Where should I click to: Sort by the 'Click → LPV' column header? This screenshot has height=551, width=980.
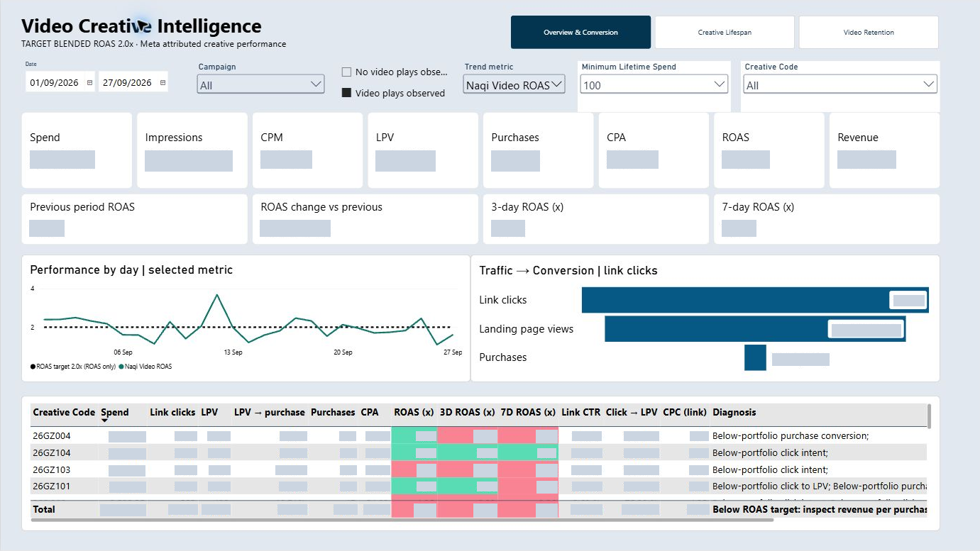click(632, 412)
